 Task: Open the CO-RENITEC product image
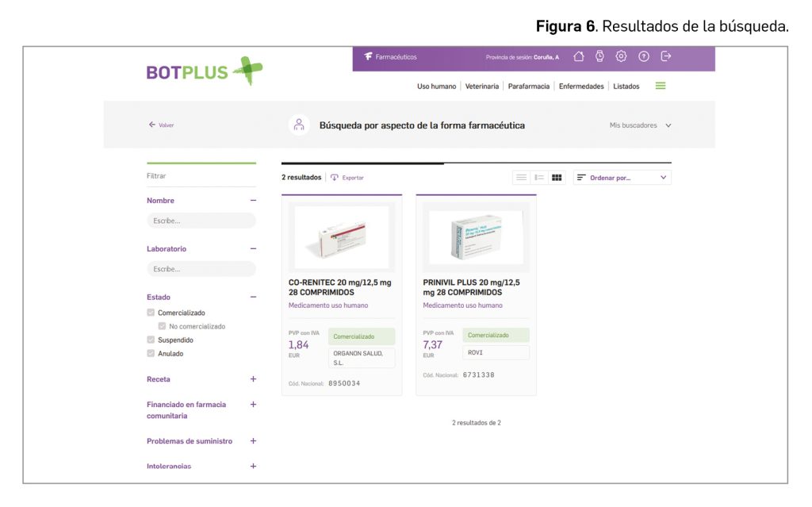coord(342,236)
